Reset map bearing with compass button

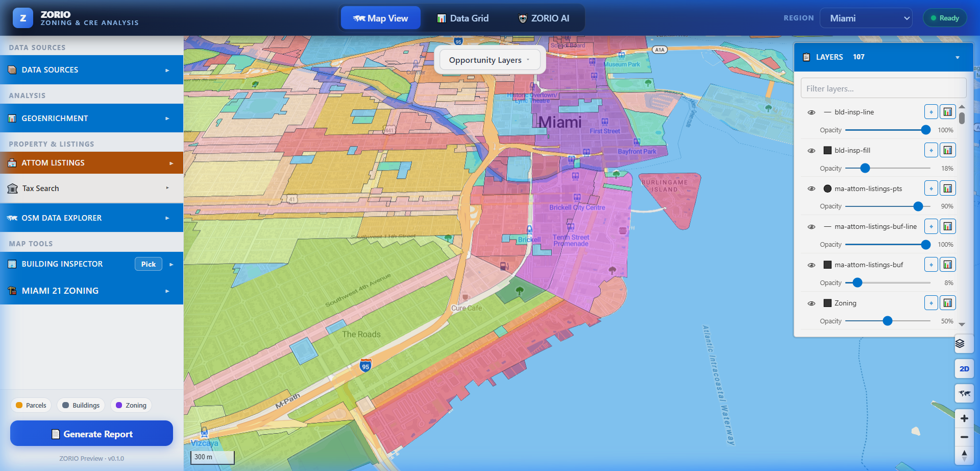pos(964,455)
